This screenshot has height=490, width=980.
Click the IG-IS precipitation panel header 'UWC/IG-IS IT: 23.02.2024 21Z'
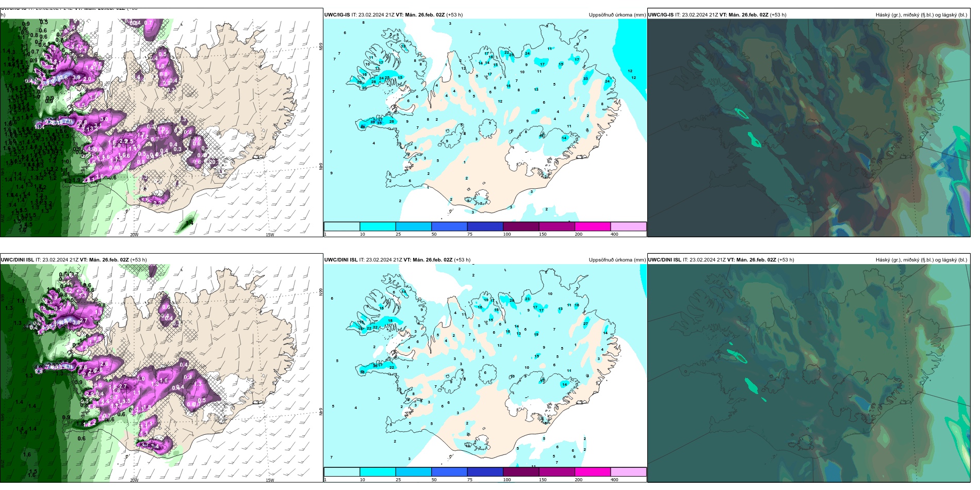pyautogui.click(x=359, y=15)
